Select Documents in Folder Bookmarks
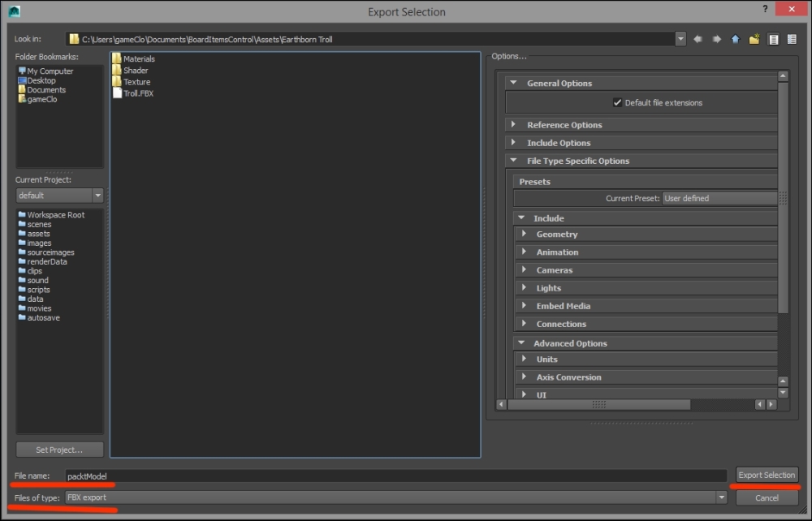Image resolution: width=812 pixels, height=521 pixels. [x=45, y=90]
